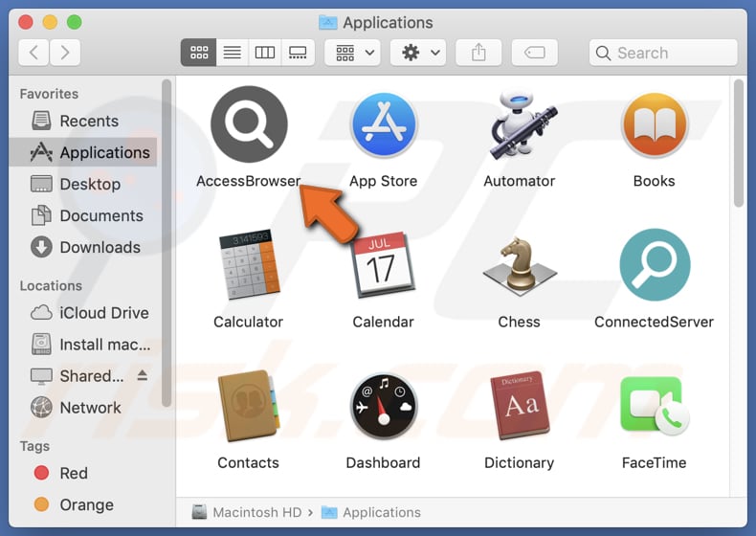The height and width of the screenshot is (536, 756).
Task: Switch to icon view
Action: 199,52
